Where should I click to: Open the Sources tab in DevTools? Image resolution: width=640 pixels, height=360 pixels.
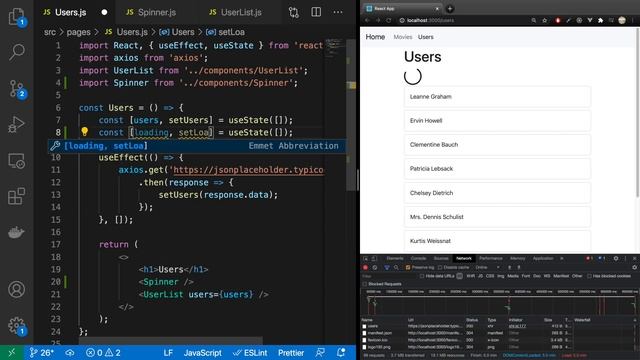click(x=441, y=258)
